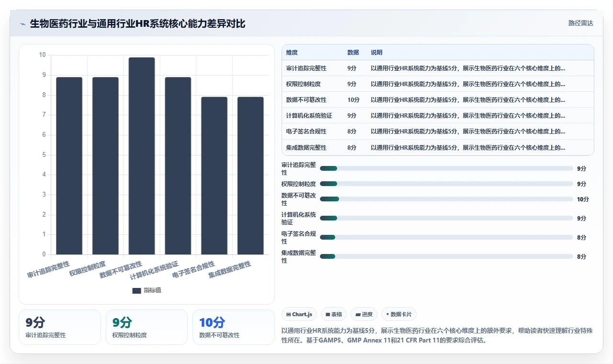Click the lightning icon beside the title
The width and height of the screenshot is (613, 364).
pyautogui.click(x=23, y=24)
